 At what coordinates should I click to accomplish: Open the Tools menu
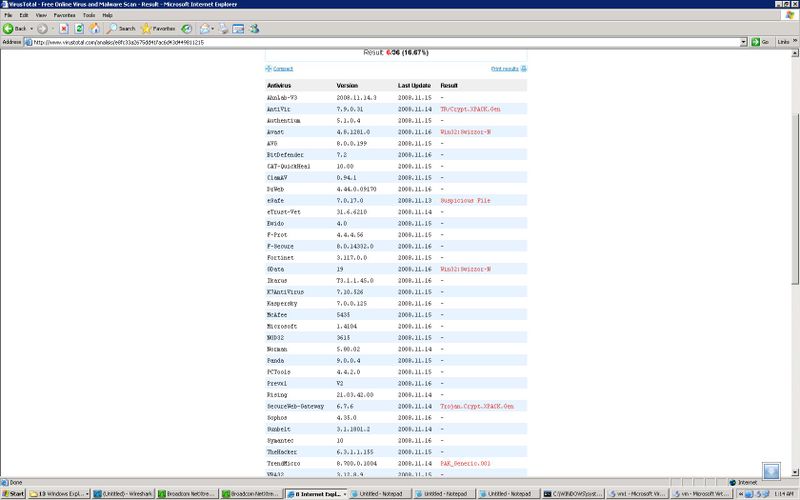[x=89, y=15]
